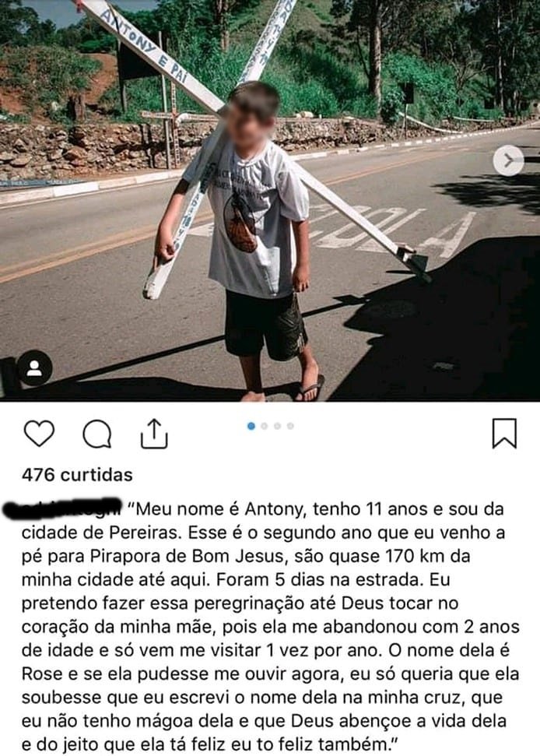Screen dimensions: 540x756
Task: Save the post with the bookmark icon
Action: pos(504,434)
